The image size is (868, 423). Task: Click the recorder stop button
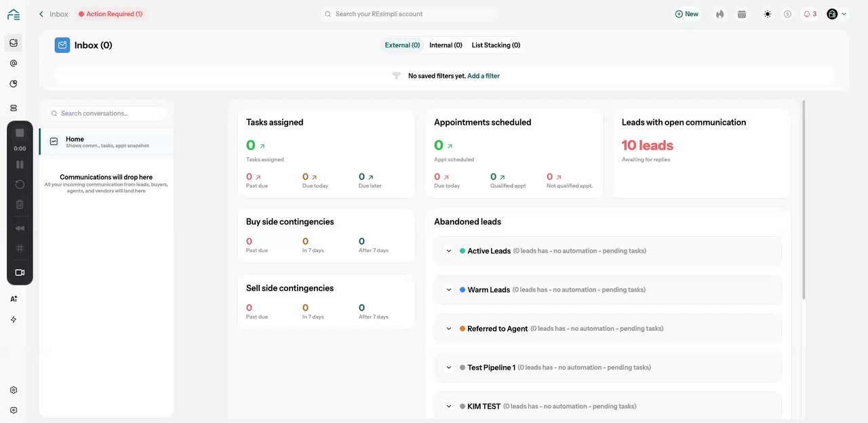20,133
